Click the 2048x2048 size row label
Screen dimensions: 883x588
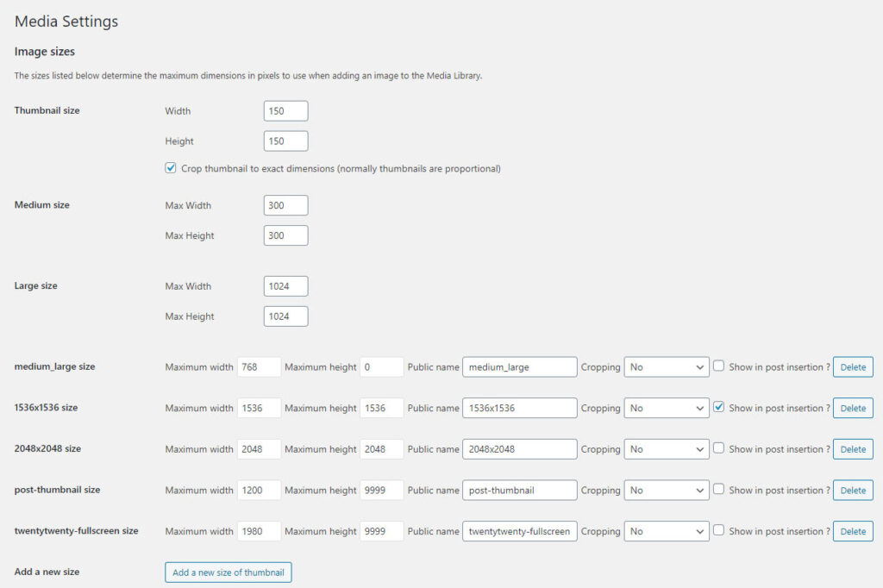click(47, 448)
